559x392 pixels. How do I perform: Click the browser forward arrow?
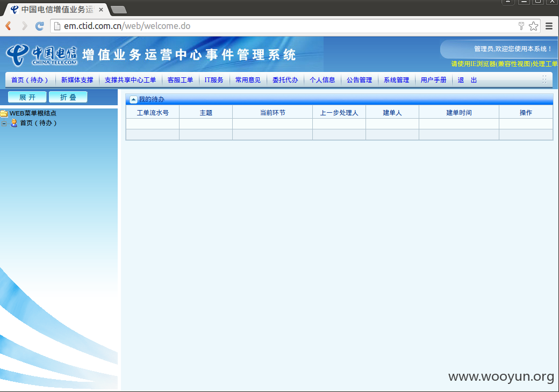(x=24, y=26)
